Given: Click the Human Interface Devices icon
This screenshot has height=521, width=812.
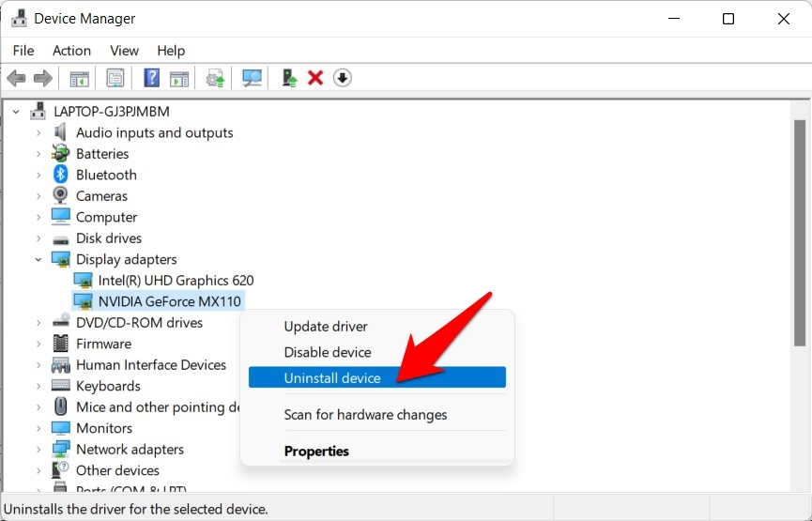Looking at the screenshot, I should click(x=60, y=365).
